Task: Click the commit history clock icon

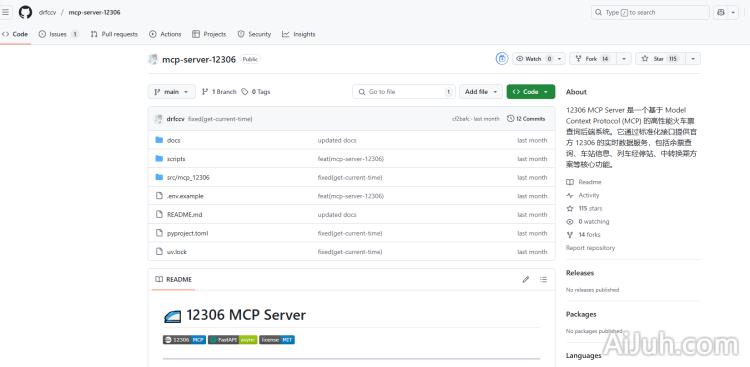Action: tap(510, 119)
